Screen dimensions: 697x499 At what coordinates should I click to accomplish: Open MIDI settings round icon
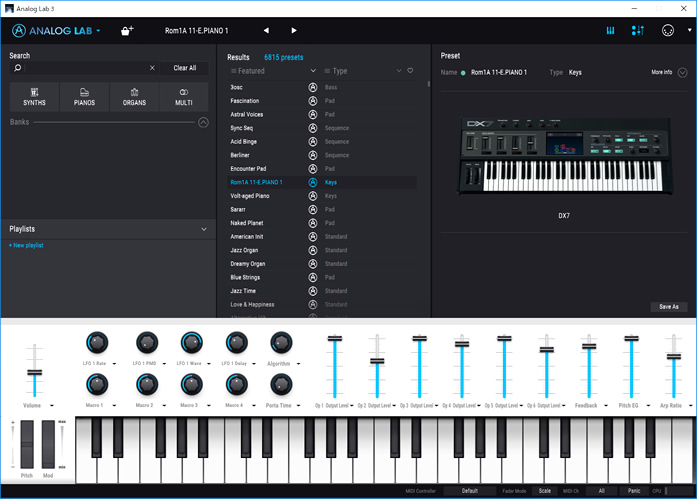(668, 31)
